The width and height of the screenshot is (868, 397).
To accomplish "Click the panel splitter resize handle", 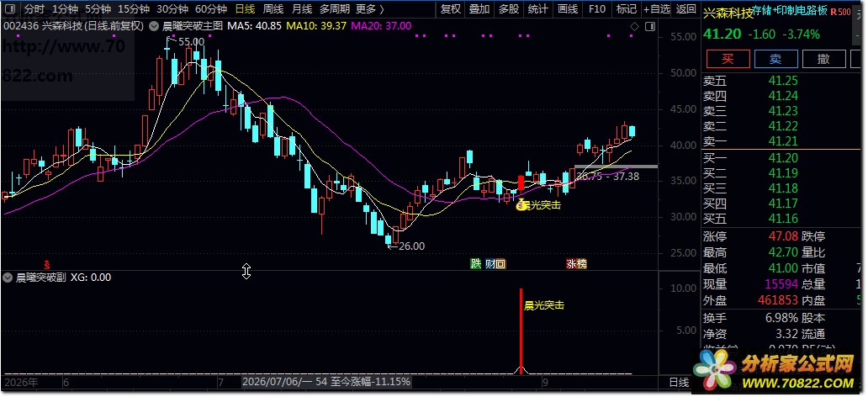I will [246, 272].
